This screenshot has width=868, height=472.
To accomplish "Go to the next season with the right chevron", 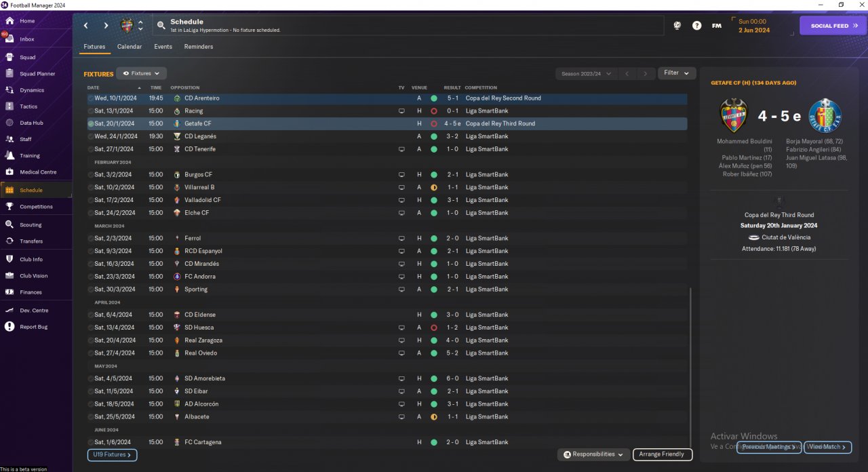I will [x=646, y=73].
